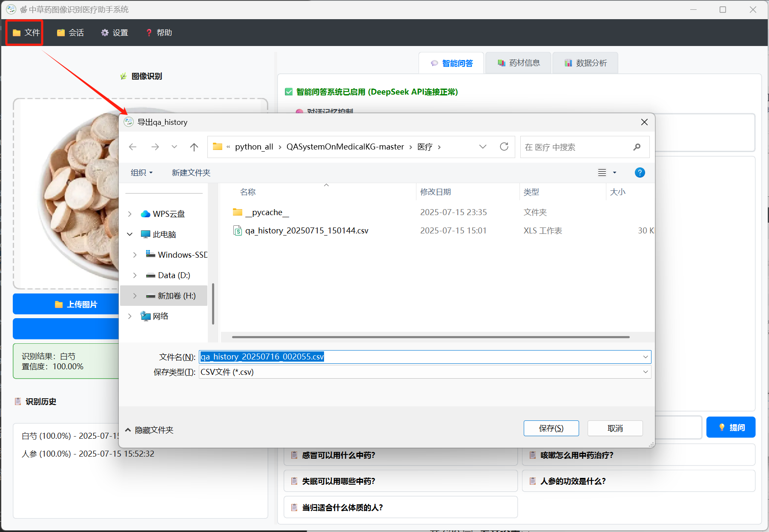Select question 人参的功效是什么?

click(x=639, y=481)
